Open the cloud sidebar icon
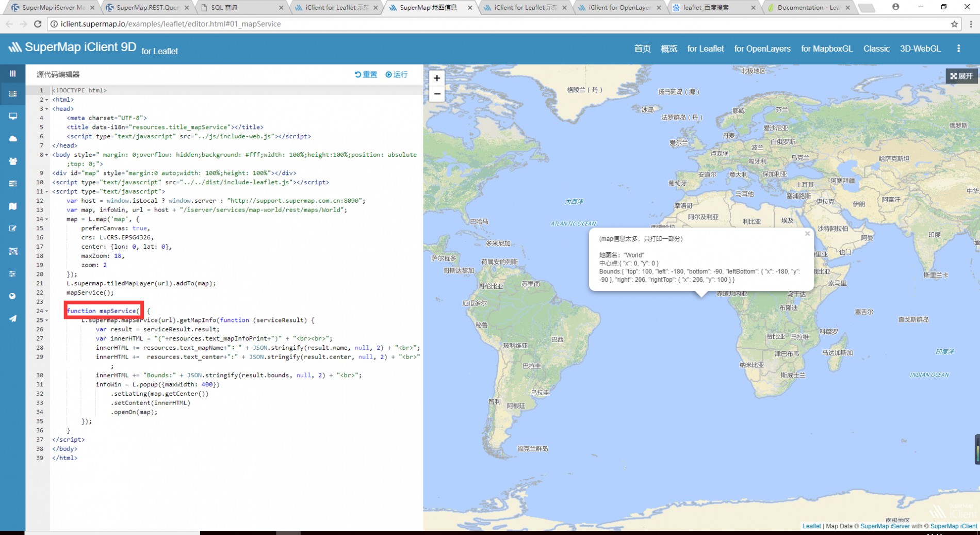Image resolution: width=980 pixels, height=535 pixels. pyautogui.click(x=12, y=139)
